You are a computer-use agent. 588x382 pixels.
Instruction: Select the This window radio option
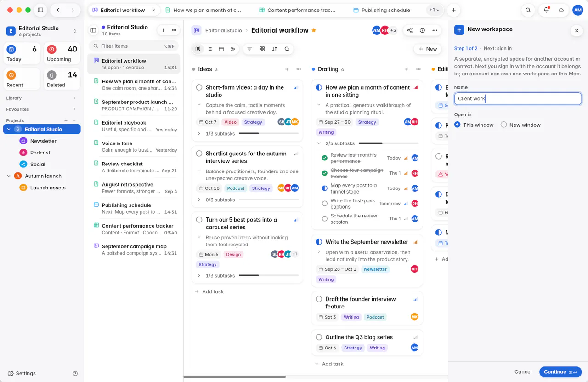point(457,125)
